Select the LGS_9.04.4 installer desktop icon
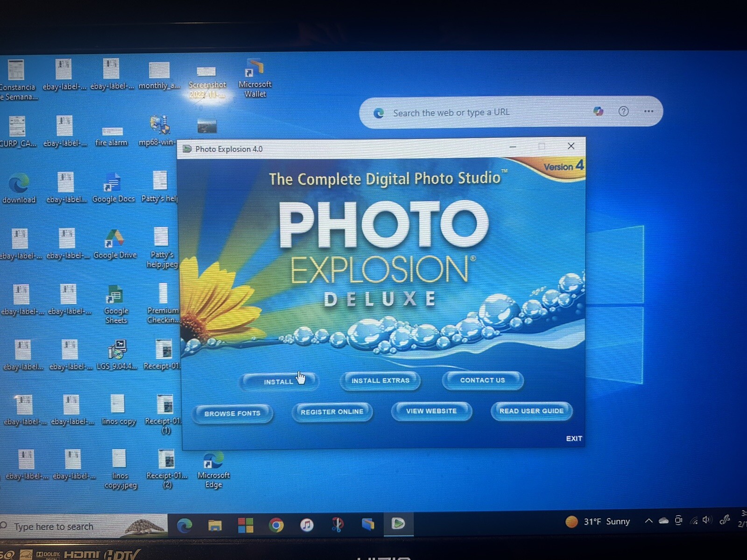 [117, 355]
